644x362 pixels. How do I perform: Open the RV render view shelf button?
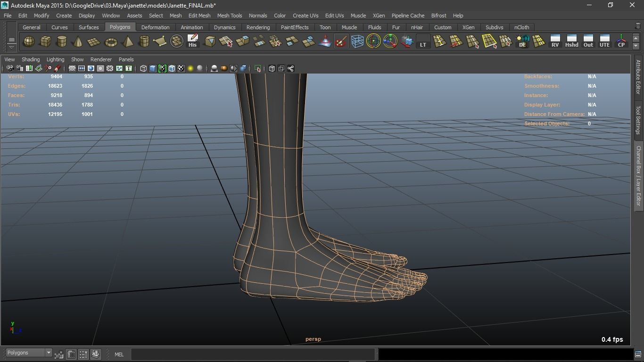point(555,41)
